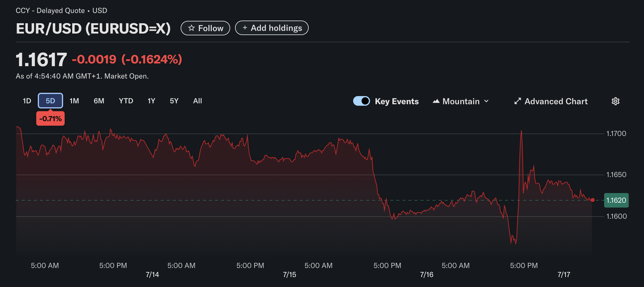Click the 7/14 date label
The image size is (644, 287).
click(152, 275)
